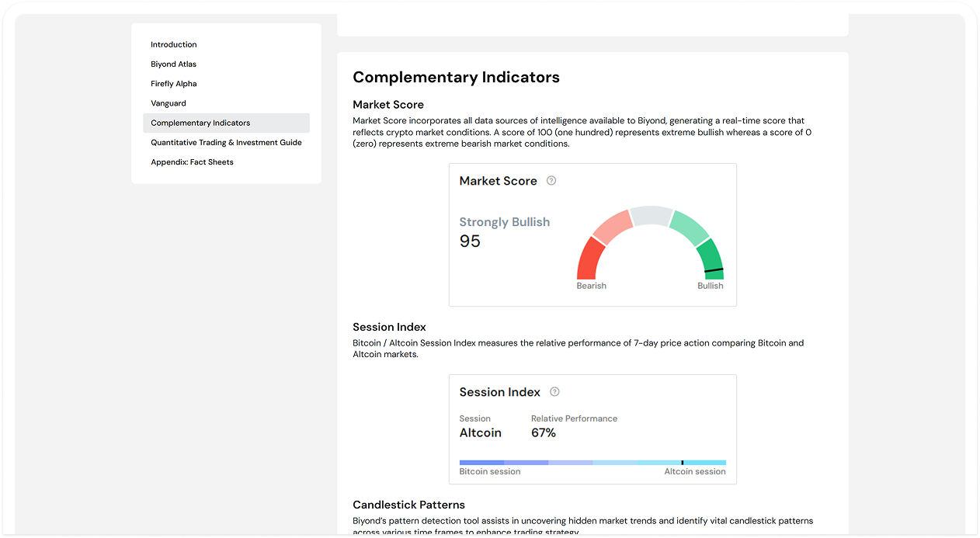Select Complementary Indicators in sidebar
The image size is (980, 538).
pyautogui.click(x=226, y=123)
